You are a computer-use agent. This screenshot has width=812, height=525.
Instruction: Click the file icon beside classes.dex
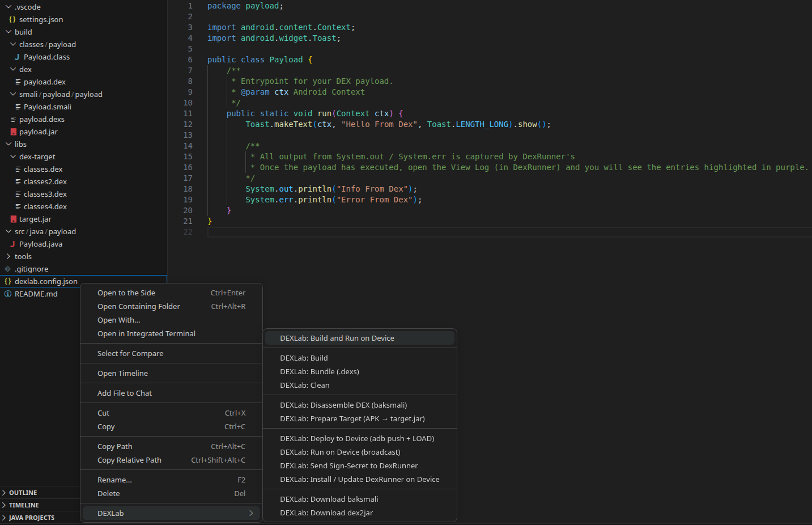18,169
